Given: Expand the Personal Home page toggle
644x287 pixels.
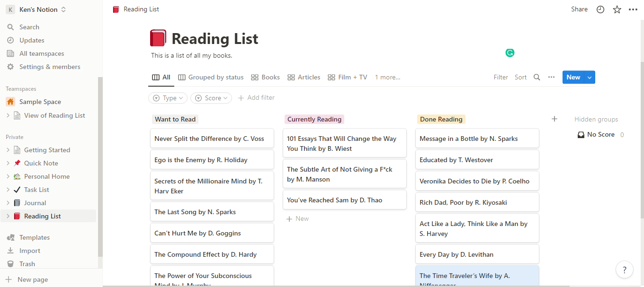Looking at the screenshot, I should [8, 176].
